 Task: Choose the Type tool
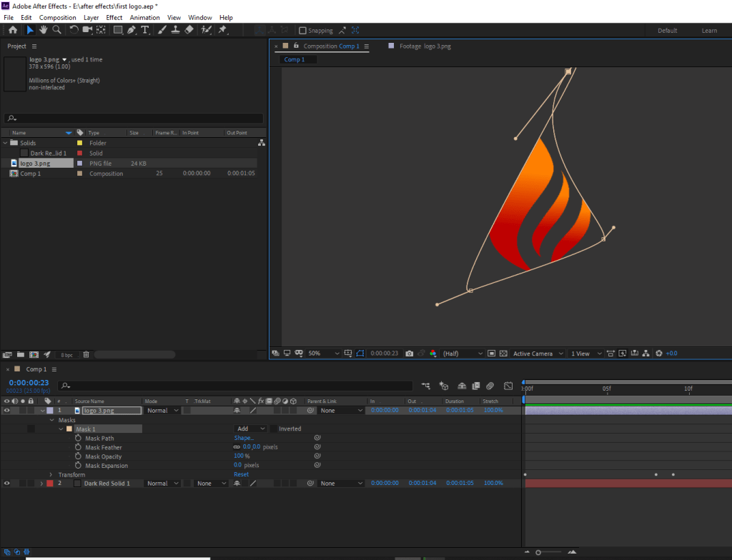pos(145,30)
